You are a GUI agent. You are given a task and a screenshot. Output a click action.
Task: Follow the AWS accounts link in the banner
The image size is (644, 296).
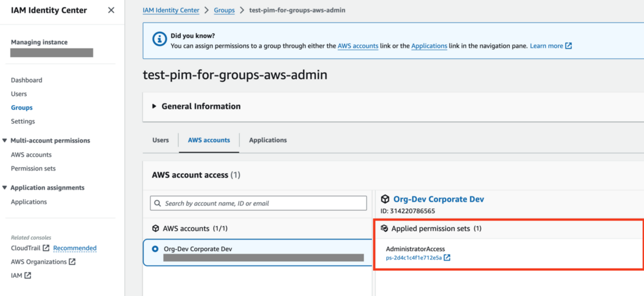click(358, 46)
